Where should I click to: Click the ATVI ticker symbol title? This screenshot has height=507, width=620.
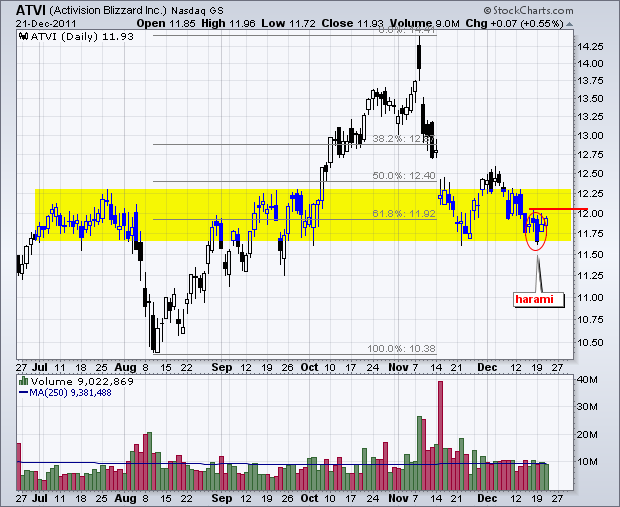[x=32, y=10]
